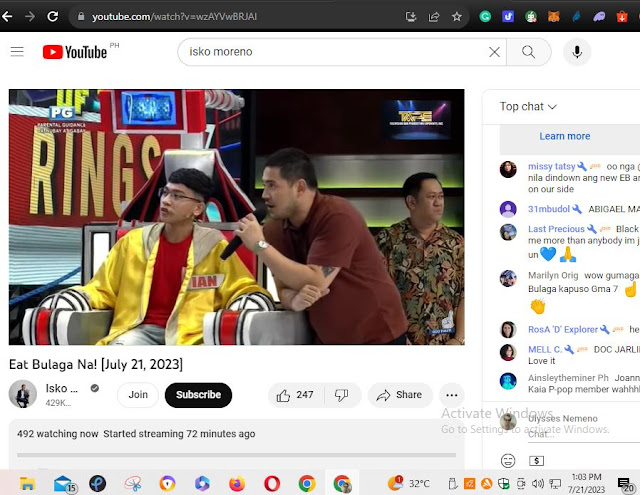Search with voice using microphone icon
The width and height of the screenshot is (640, 495).
[577, 52]
